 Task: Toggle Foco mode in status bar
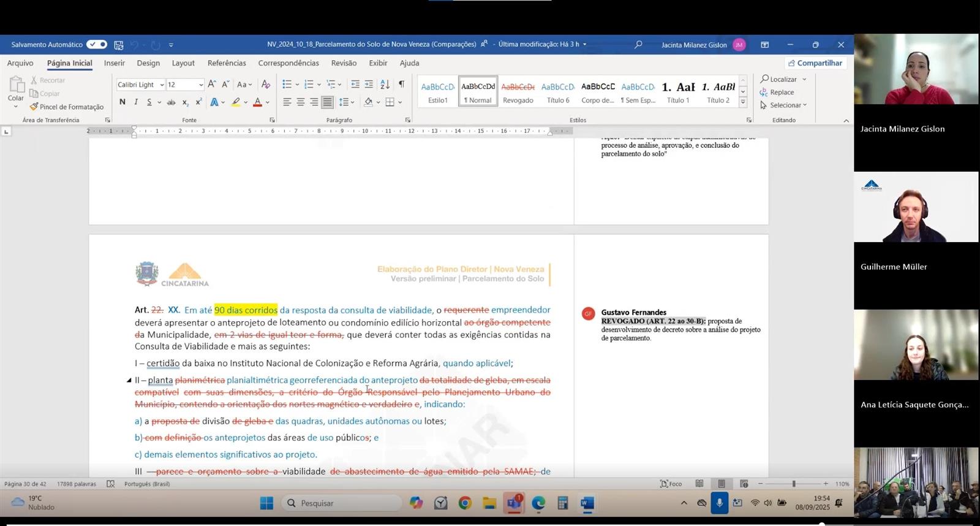point(671,484)
